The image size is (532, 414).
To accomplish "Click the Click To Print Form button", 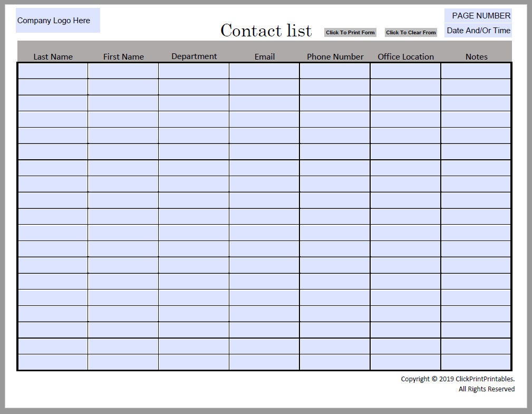I will (350, 32).
